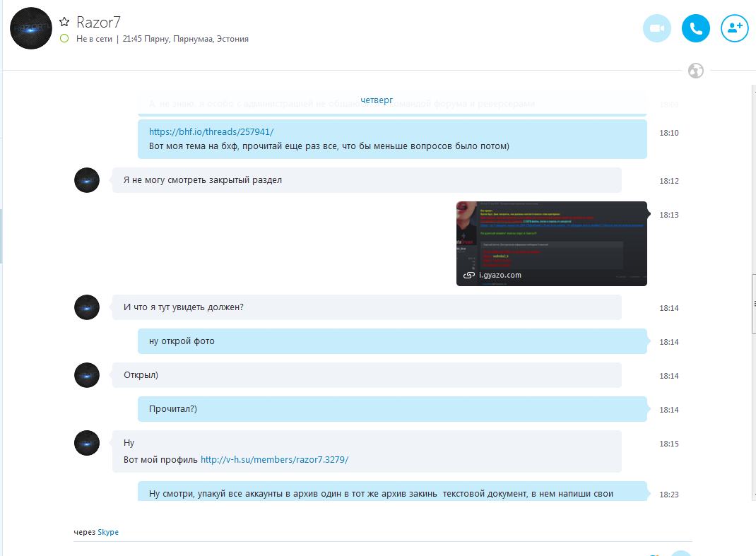This screenshot has height=556, width=756.
Task: Open Razor7's large profile picture in the header
Action: (x=31, y=28)
